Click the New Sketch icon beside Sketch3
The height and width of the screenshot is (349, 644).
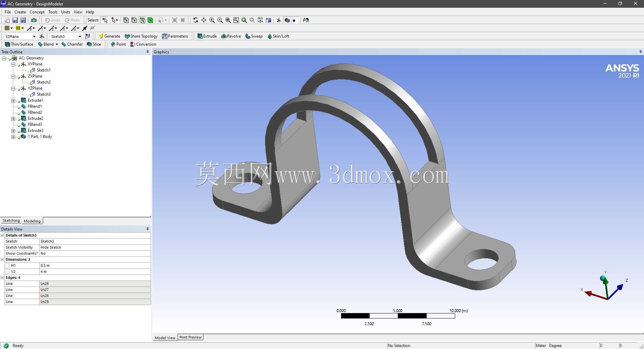(88, 36)
